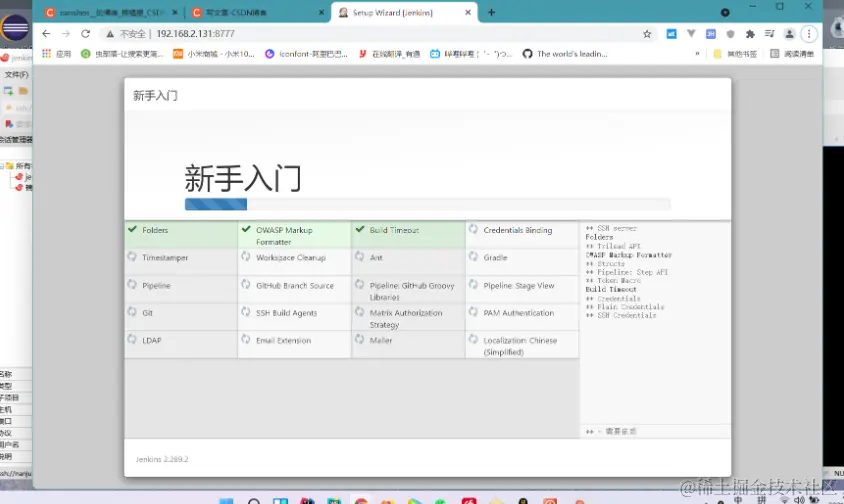Viewport: 844px width, 504px height.
Task: Click the Build Timeout plugin cell
Action: point(408,235)
